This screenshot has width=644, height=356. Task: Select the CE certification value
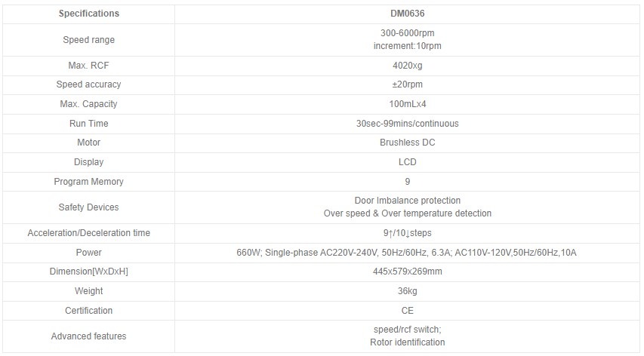point(407,311)
